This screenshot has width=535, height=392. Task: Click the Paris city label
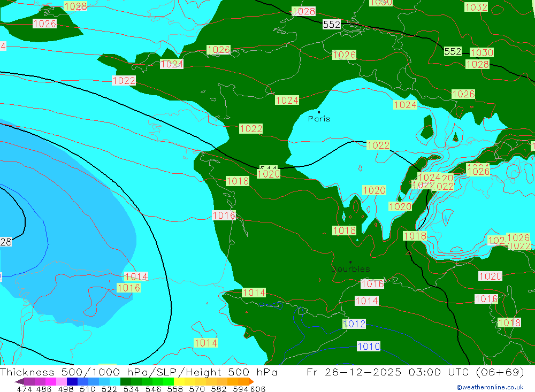click(319, 119)
